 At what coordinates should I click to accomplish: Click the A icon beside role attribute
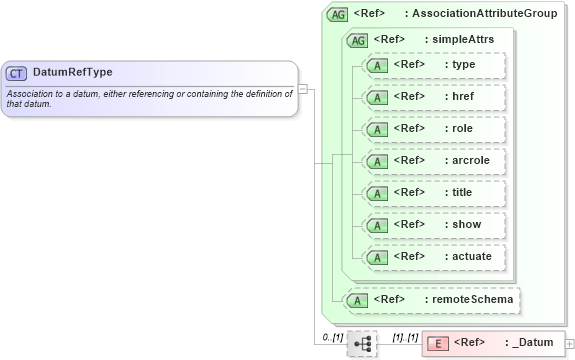coord(377,129)
